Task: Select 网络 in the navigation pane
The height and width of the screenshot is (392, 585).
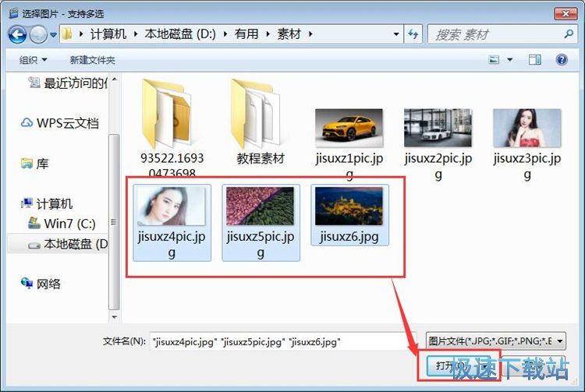Action: tap(41, 284)
